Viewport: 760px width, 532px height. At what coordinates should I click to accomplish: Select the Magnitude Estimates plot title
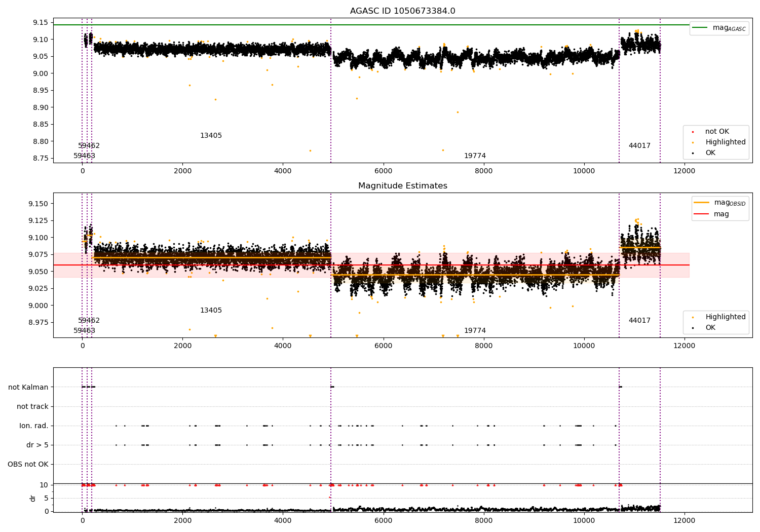pyautogui.click(x=402, y=186)
